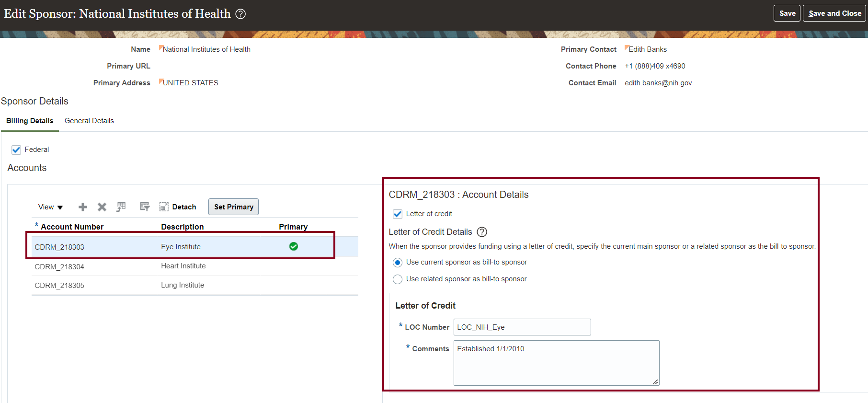Click the Set Primary button
Image resolution: width=868 pixels, height=403 pixels.
234,207
